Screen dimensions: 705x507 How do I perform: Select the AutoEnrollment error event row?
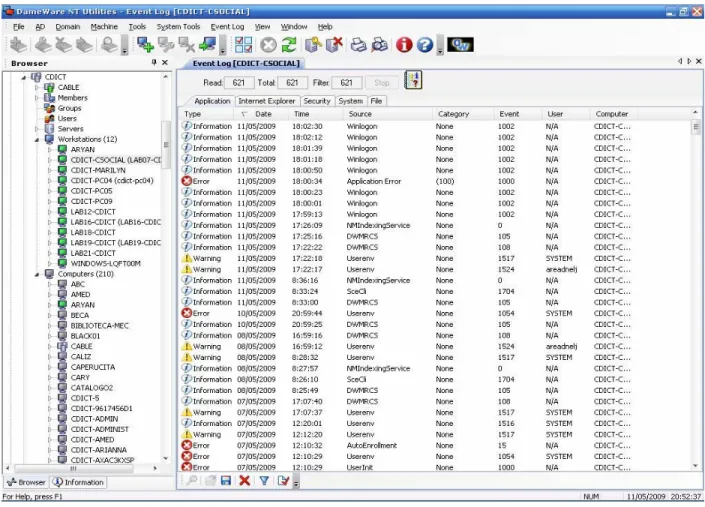point(435,445)
